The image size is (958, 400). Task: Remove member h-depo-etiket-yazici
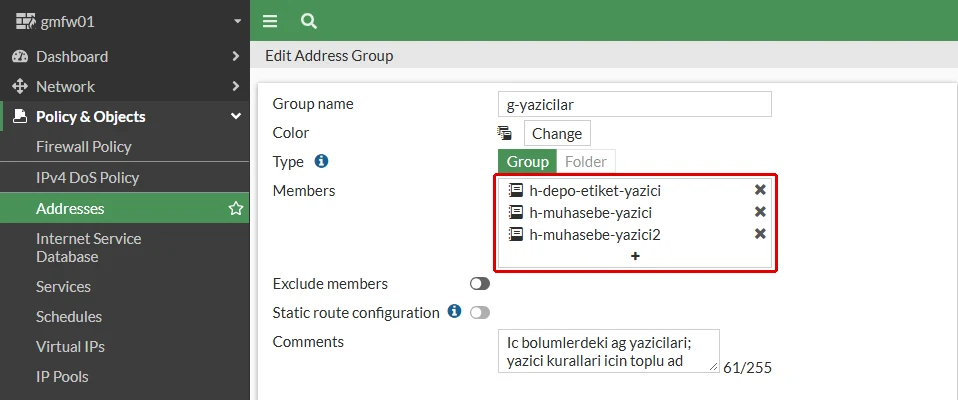760,190
